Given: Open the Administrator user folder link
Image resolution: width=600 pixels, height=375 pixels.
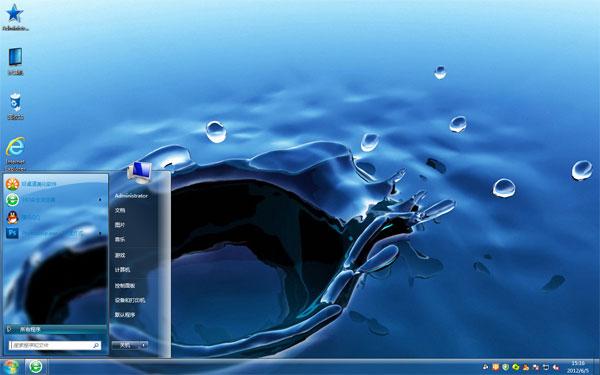Looking at the screenshot, I should pyautogui.click(x=131, y=196).
